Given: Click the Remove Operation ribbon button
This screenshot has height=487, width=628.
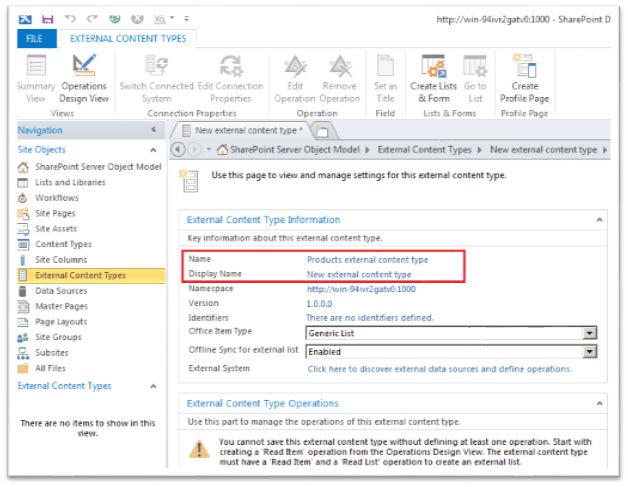Looking at the screenshot, I should [x=340, y=79].
